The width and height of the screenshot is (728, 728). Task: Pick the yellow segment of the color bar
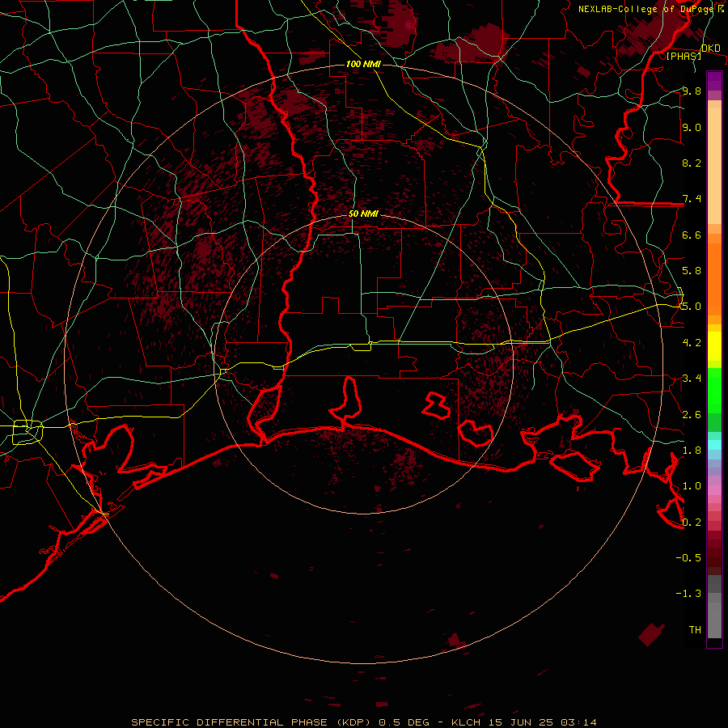pos(714,346)
